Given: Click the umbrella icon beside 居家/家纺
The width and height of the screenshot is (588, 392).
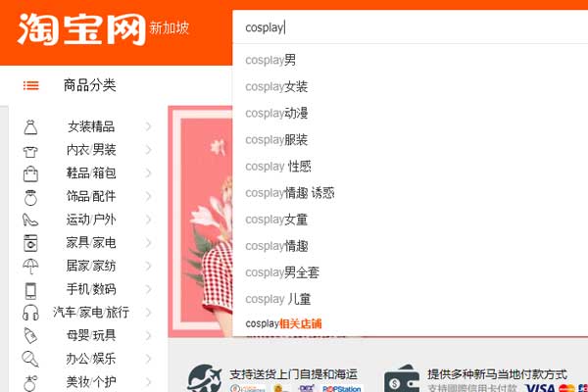Looking at the screenshot, I should (30, 267).
